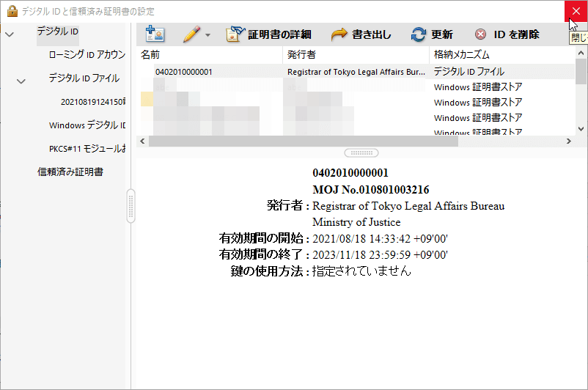The height and width of the screenshot is (390, 588).
Task: Click ID を削除 to remove ID
Action: (x=507, y=34)
